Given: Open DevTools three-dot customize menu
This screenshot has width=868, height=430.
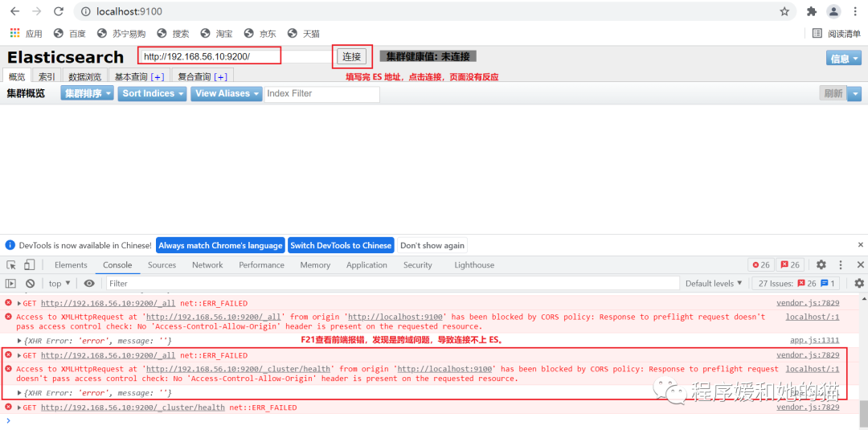Looking at the screenshot, I should [841, 265].
